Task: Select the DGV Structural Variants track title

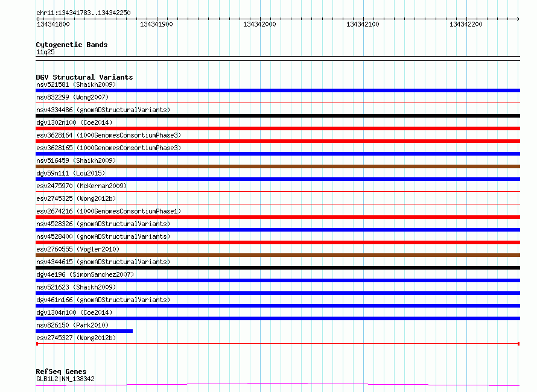Action: click(84, 77)
